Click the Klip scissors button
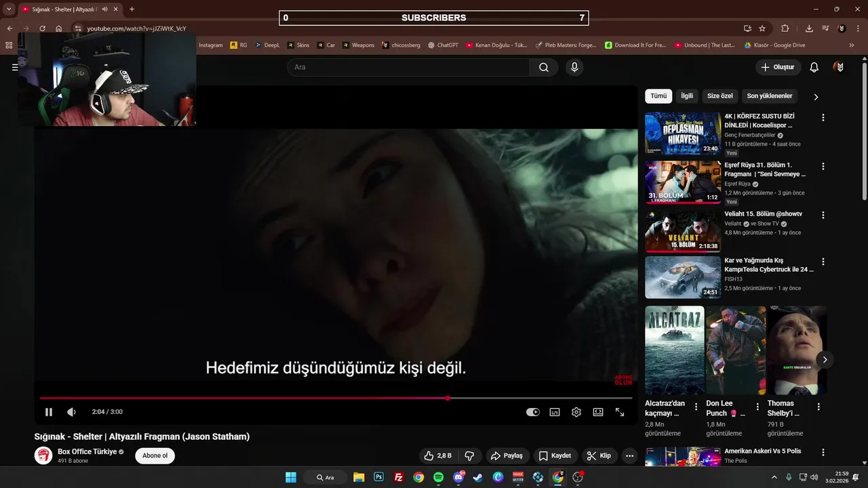This screenshot has width=868, height=488. [x=599, y=455]
